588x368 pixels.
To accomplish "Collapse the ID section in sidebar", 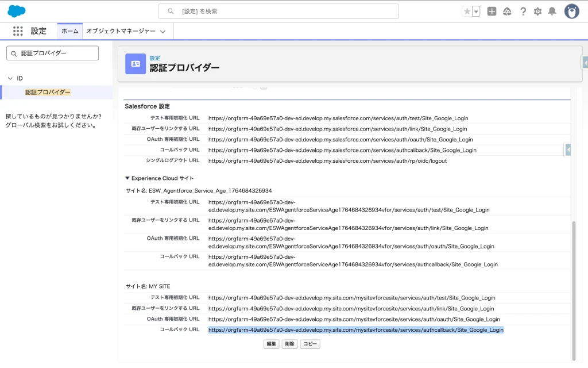I will pos(10,78).
